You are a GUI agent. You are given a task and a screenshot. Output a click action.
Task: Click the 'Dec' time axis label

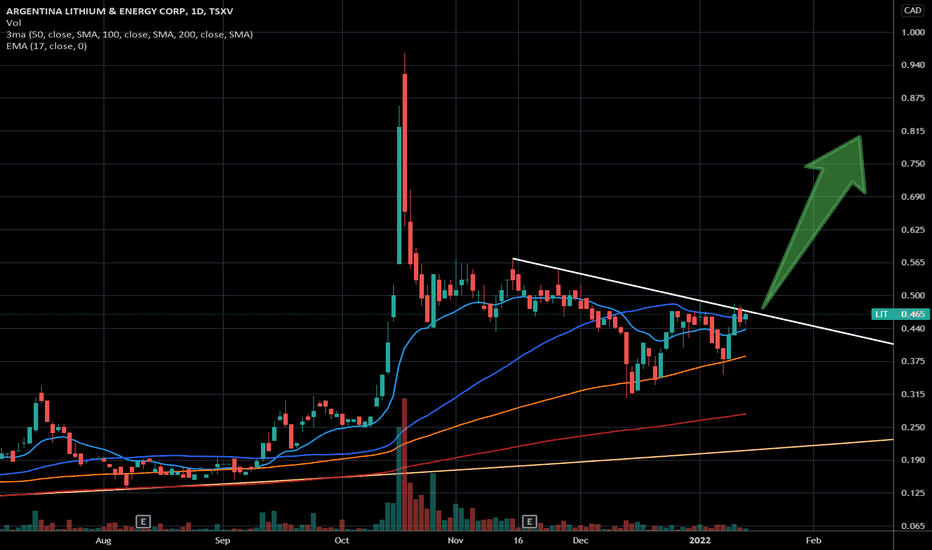point(580,540)
